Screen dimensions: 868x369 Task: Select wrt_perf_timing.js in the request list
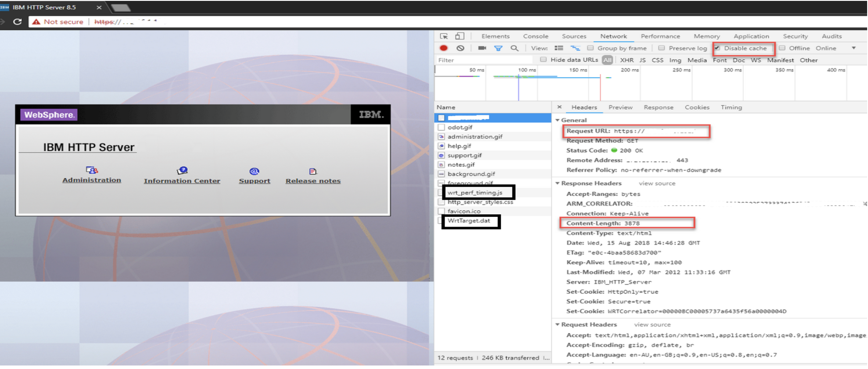pyautogui.click(x=475, y=192)
